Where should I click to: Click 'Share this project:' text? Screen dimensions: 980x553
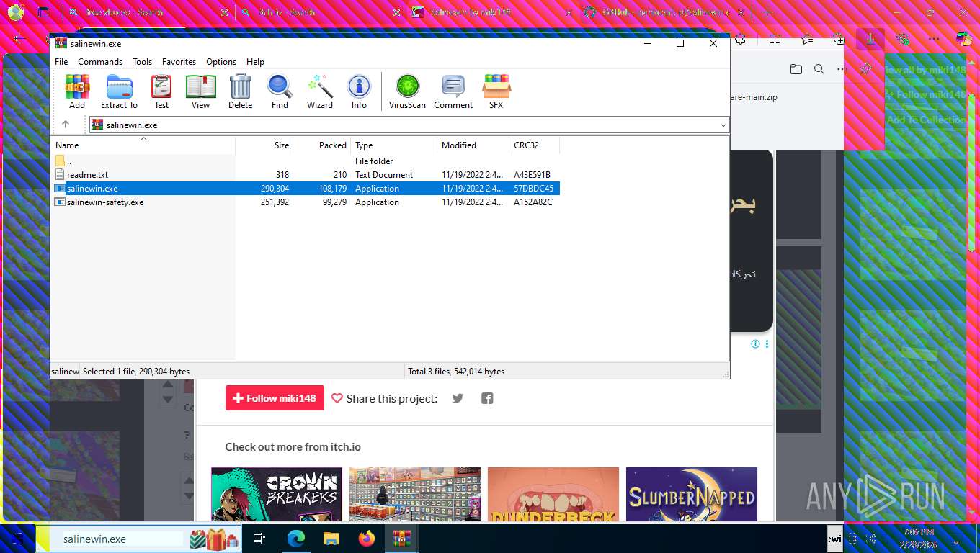tap(392, 398)
